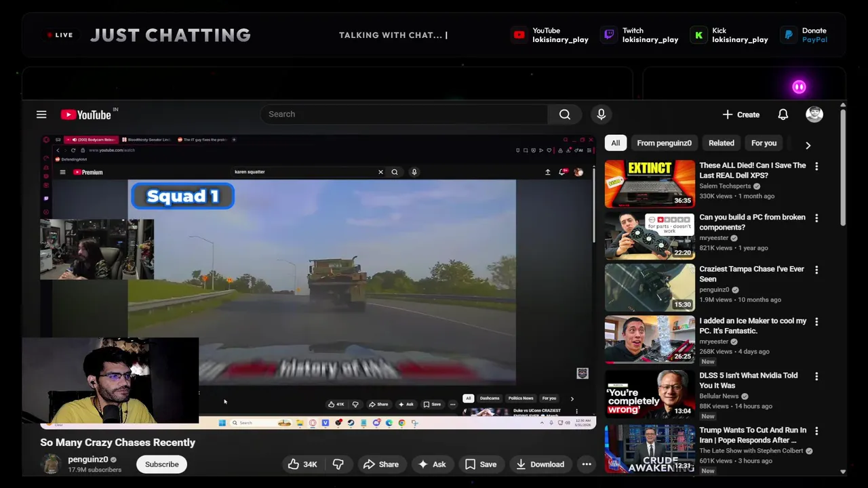868x488 pixels.
Task: Go to YouTube home via logo
Action: tap(85, 115)
